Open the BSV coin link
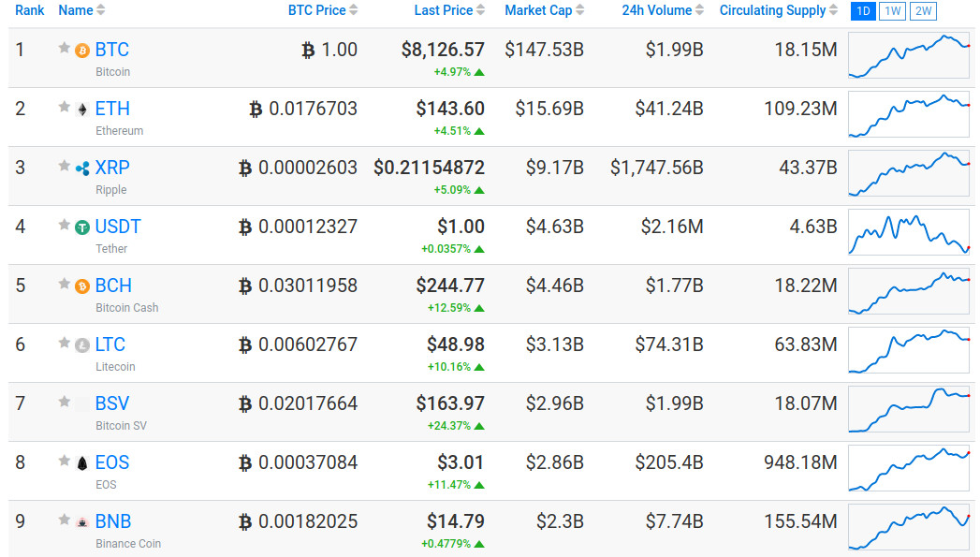This screenshot has width=980, height=557. click(112, 403)
